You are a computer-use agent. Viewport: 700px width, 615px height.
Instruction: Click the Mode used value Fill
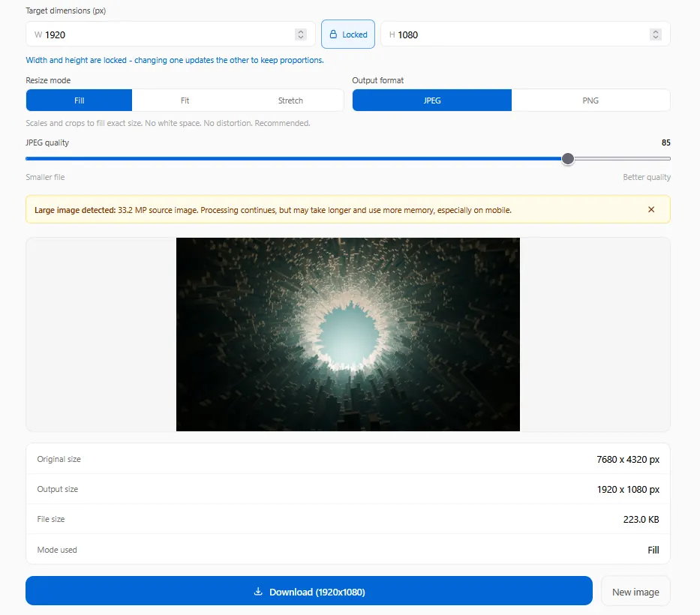(x=653, y=550)
